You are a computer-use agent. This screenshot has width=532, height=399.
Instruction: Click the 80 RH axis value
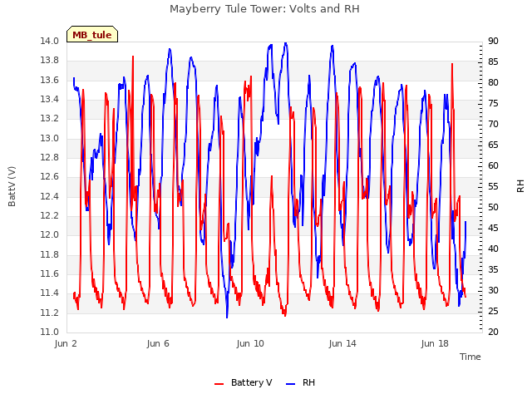(x=493, y=83)
